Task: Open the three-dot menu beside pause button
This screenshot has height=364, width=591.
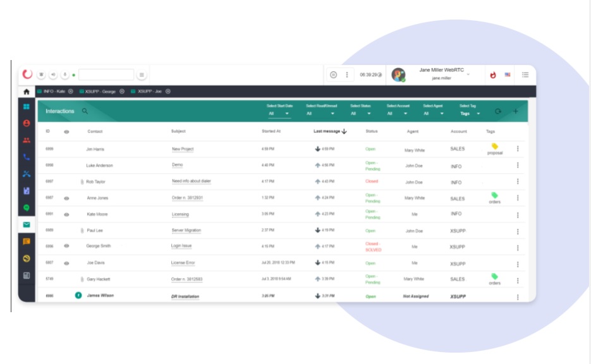Action: (347, 75)
